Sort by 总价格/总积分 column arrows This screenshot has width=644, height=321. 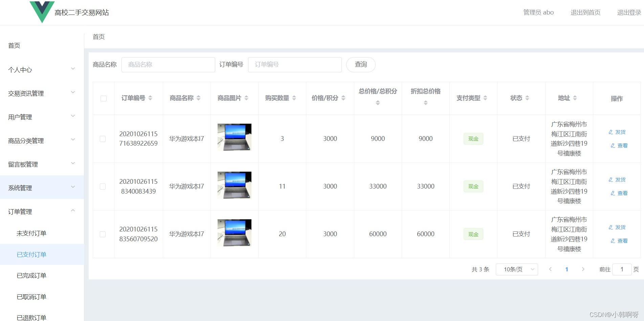(x=378, y=103)
